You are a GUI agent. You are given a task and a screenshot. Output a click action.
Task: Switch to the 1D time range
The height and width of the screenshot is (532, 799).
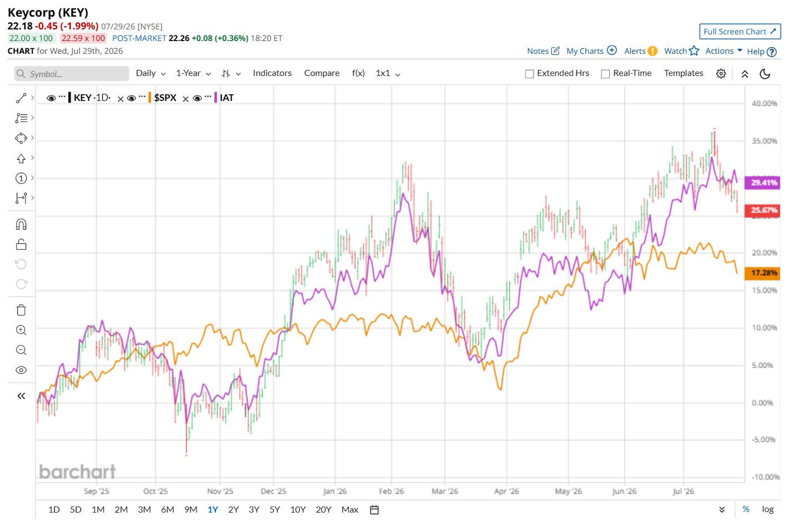[x=54, y=510]
